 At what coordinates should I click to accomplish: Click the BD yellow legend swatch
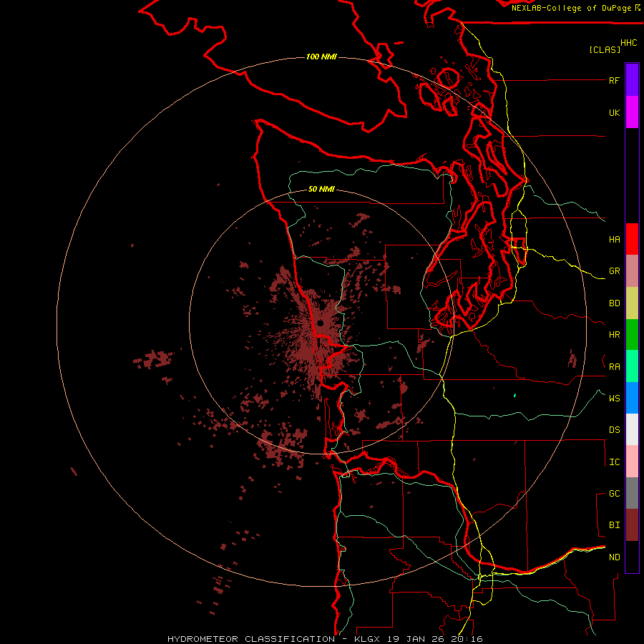click(x=632, y=303)
